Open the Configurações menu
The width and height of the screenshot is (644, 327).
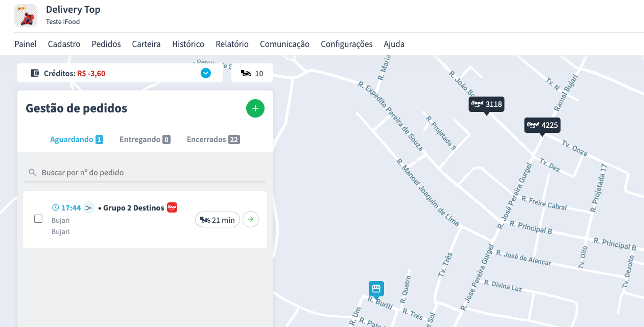[346, 44]
